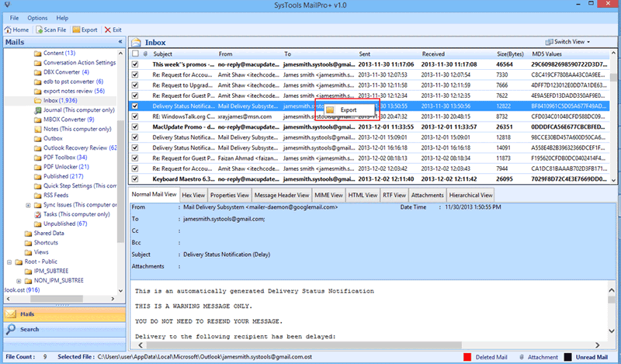621x364 pixels.
Task: Uncheck the Re: Request to Upgrad email
Action: click(x=135, y=85)
